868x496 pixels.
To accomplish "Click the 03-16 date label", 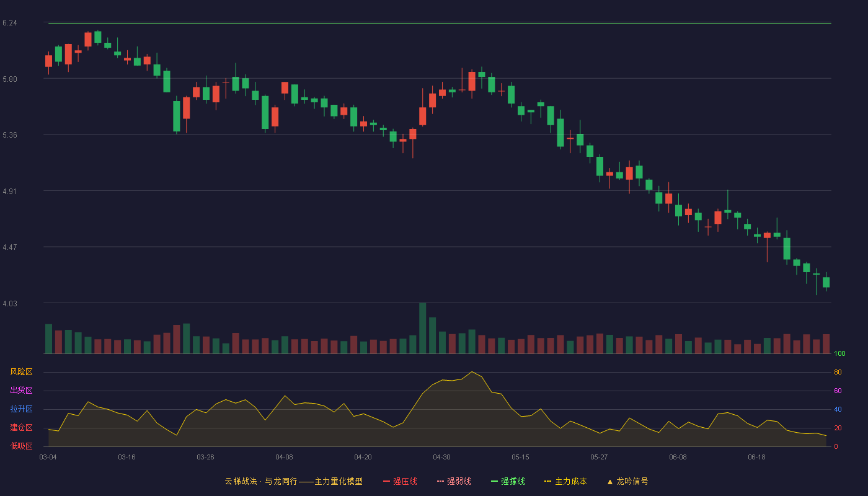I will (126, 457).
